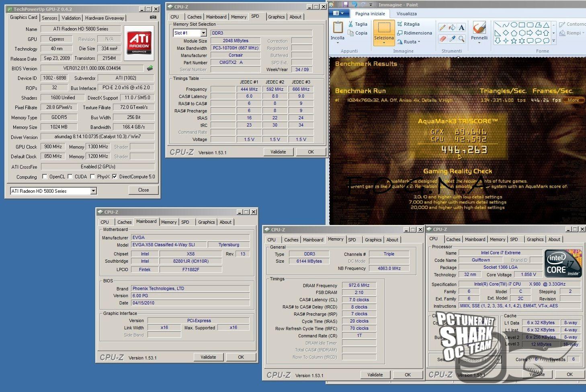Open the ATI Radeon HD 5800 Series GPU selector dropdown
This screenshot has height=392, width=586.
coord(94,191)
